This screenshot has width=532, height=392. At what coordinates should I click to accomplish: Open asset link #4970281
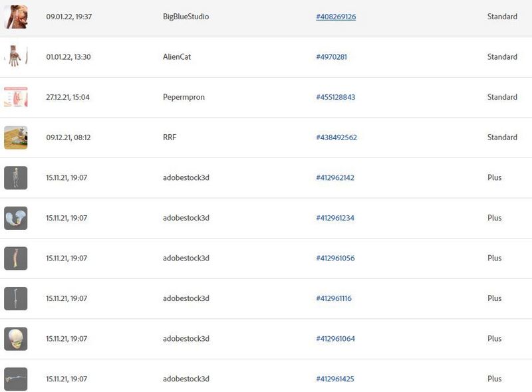(331, 57)
